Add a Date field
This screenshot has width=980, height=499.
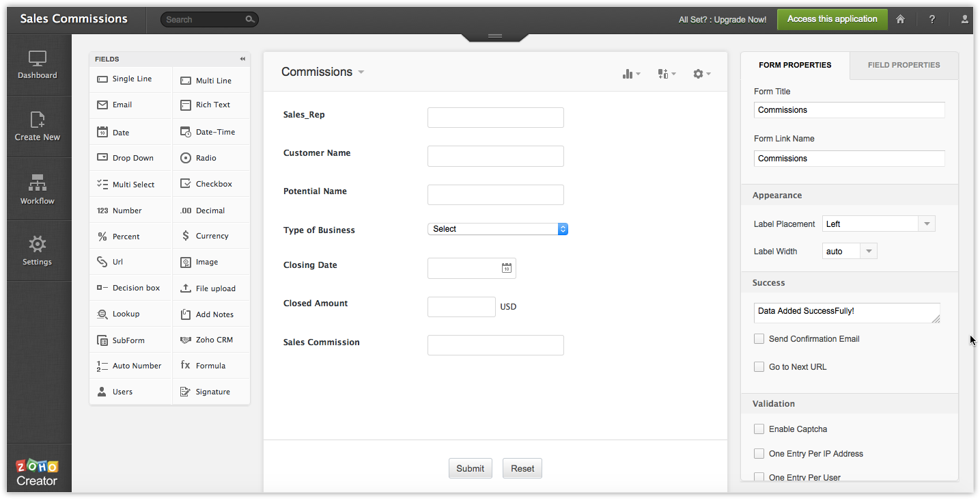pyautogui.click(x=130, y=132)
